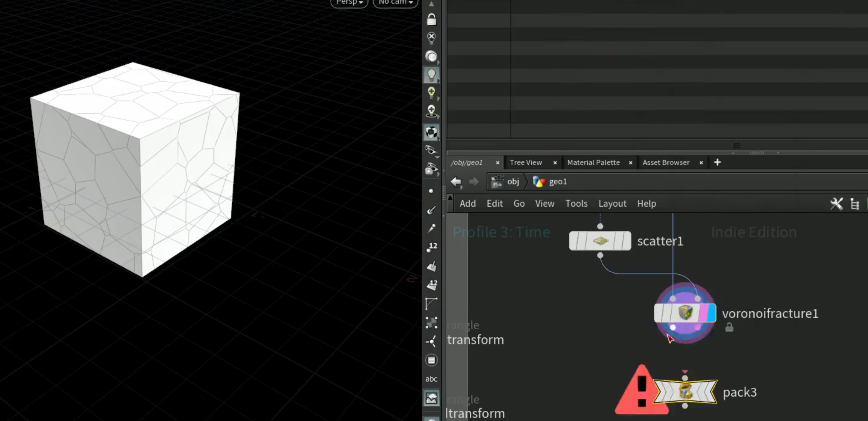Open network editor wrench tools icon
868x421 pixels.
pyautogui.click(x=836, y=204)
